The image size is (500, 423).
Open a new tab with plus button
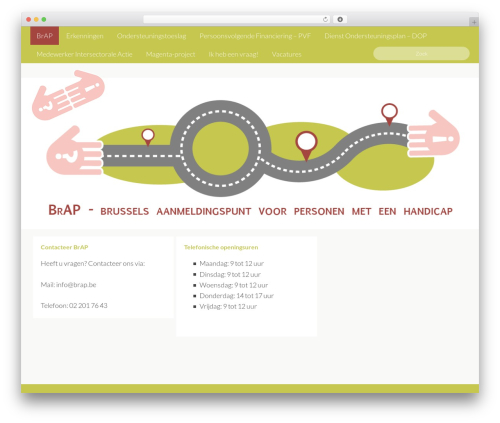pyautogui.click(x=474, y=22)
